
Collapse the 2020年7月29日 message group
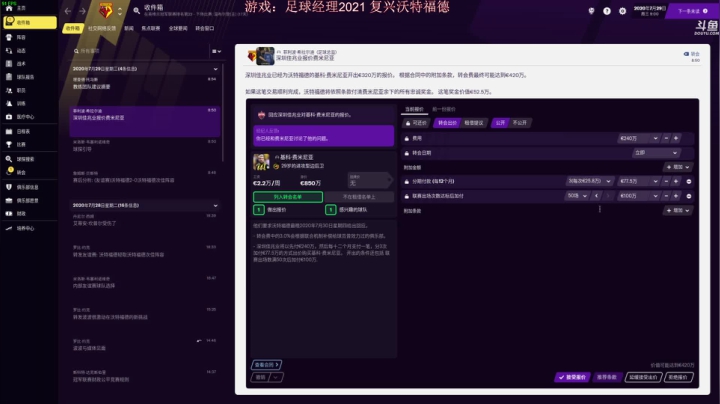pyautogui.click(x=215, y=69)
